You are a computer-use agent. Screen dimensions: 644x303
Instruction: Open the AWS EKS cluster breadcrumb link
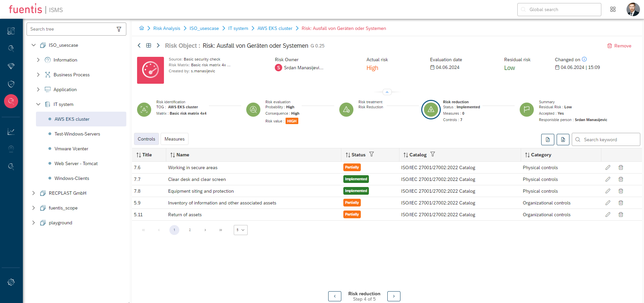click(274, 28)
